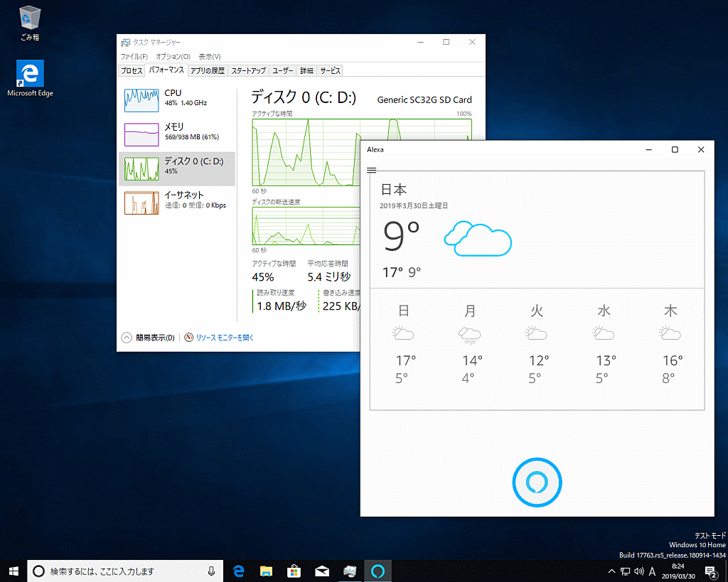This screenshot has width=728, height=582.
Task: Click the microphone in the search box
Action: pos(211,571)
